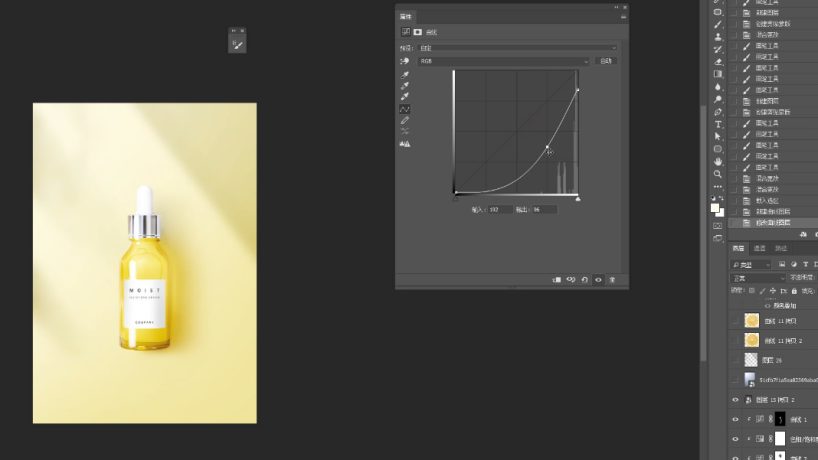Select the Zoom magnifier tool
The height and width of the screenshot is (460, 818).
[x=718, y=174]
